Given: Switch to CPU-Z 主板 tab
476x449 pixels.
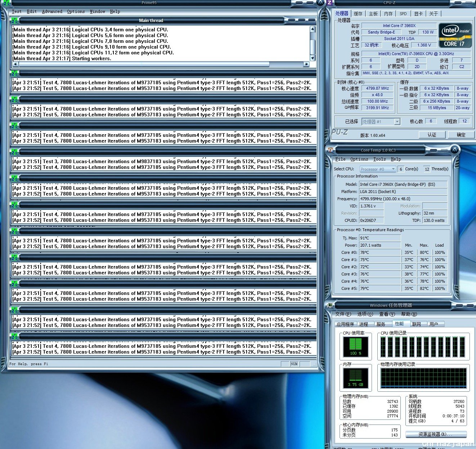Looking at the screenshot, I should (373, 14).
